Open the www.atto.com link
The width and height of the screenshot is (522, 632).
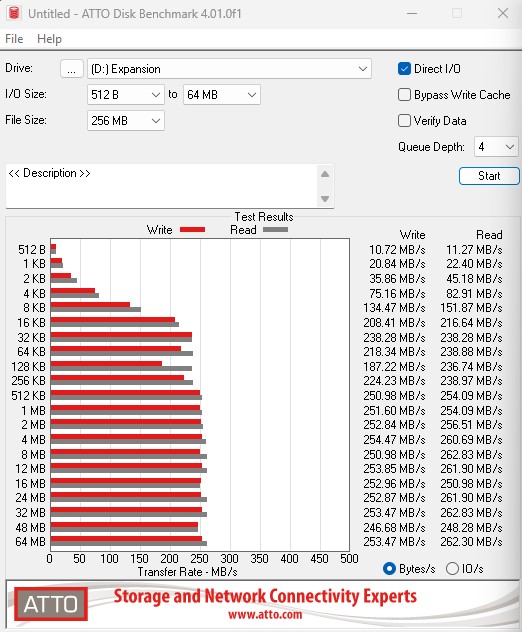coord(265,615)
